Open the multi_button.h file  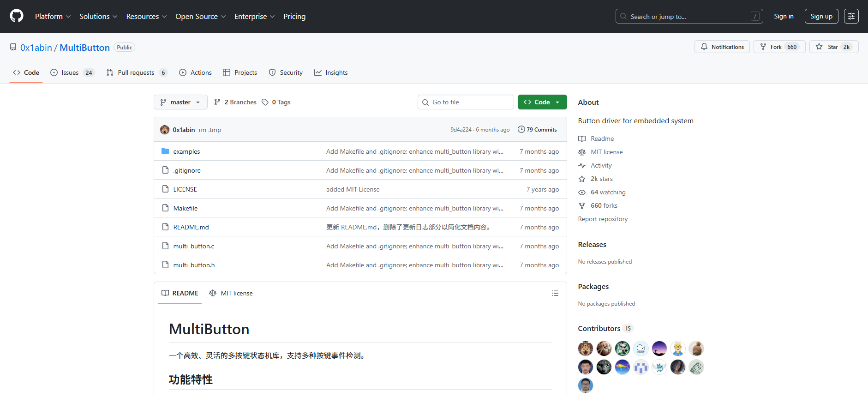tap(194, 265)
